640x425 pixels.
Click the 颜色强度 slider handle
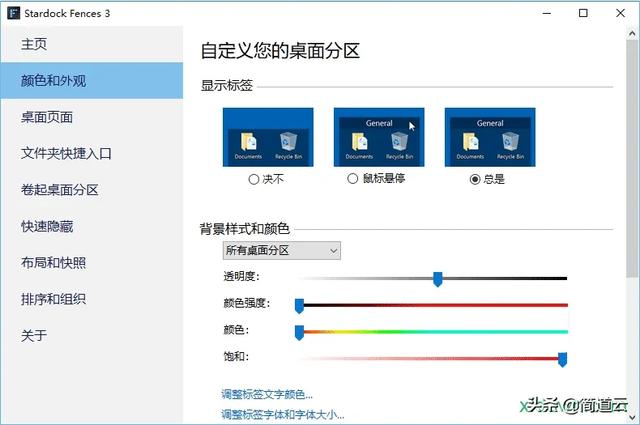click(299, 306)
